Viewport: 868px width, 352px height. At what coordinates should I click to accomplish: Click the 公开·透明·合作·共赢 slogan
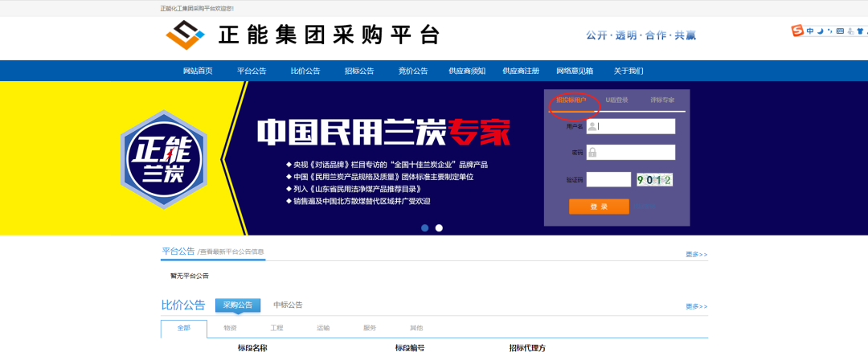click(x=641, y=35)
